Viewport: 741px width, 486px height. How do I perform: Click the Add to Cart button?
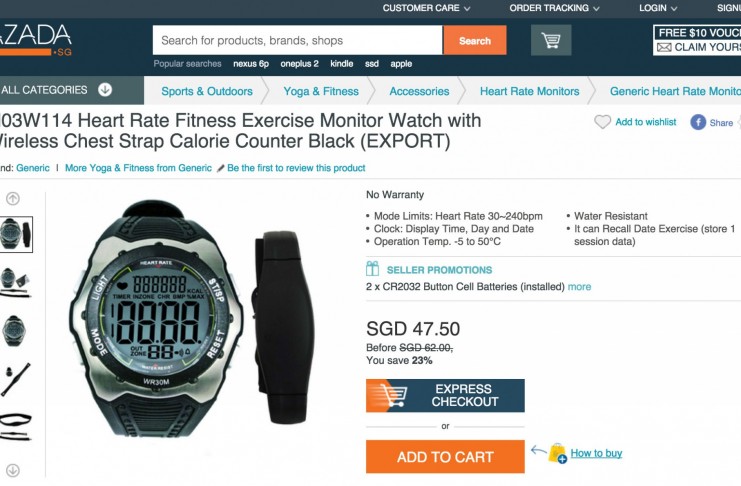coord(445,457)
